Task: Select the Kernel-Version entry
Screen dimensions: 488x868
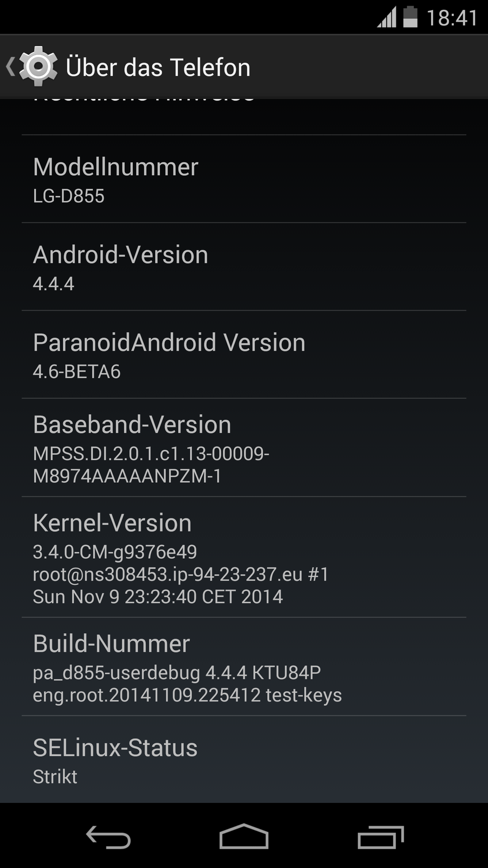Action: point(244,557)
